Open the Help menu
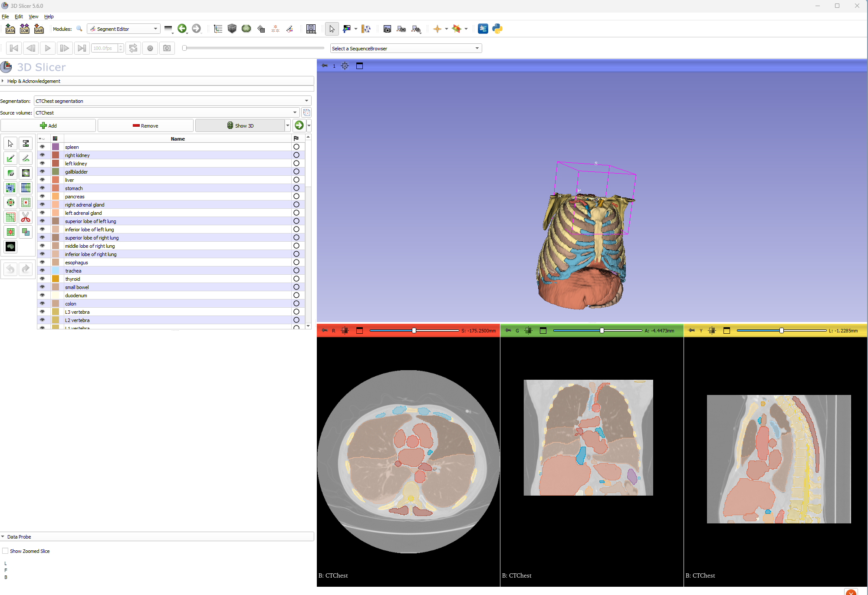Screen dimensions: 868x595 49,16
